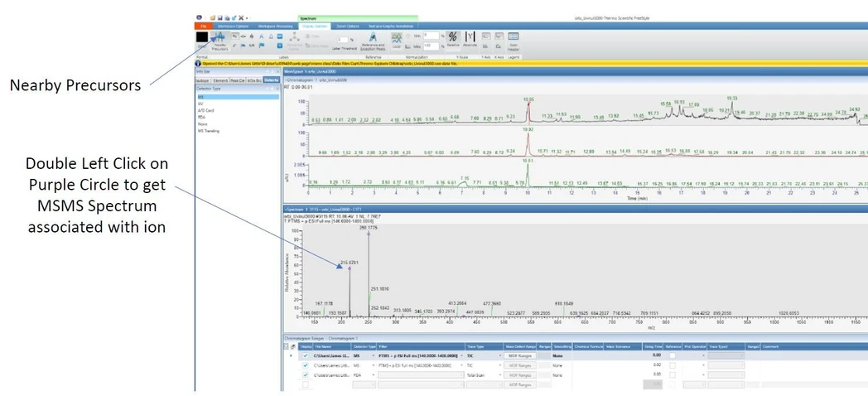868x396 pixels.
Task: Switch to Zoom Options tab
Action: pyautogui.click(x=348, y=26)
